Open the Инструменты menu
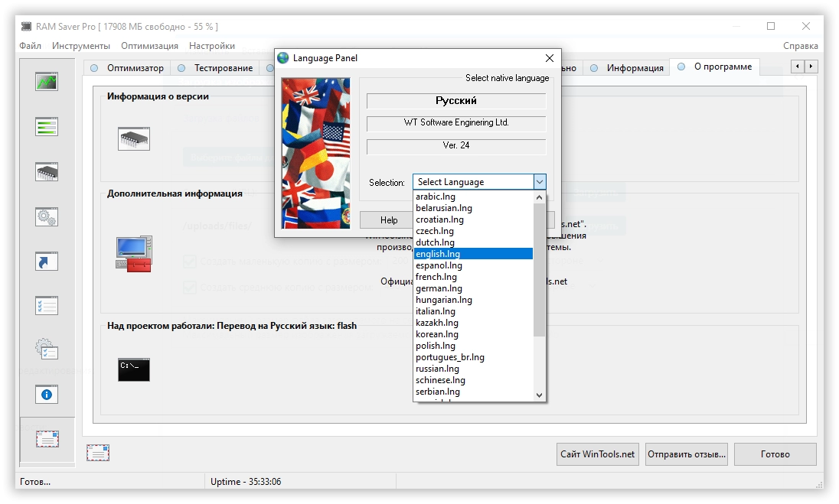Image resolution: width=839 pixels, height=504 pixels. pos(81,45)
